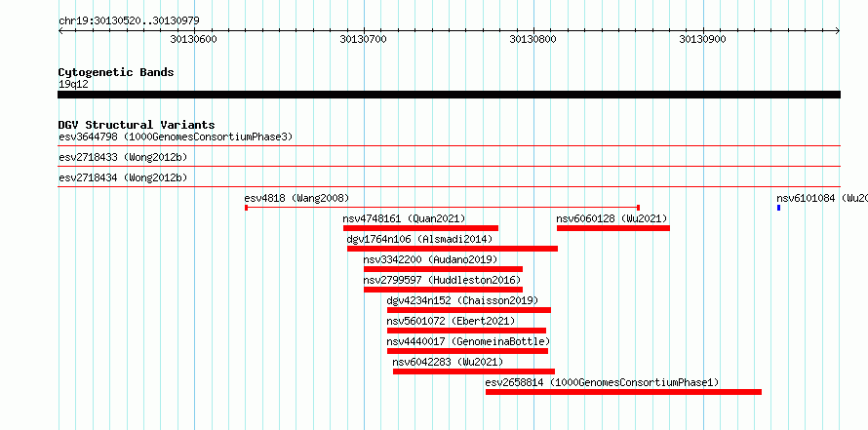Click the small blue nsv6101084 variant marker

click(x=779, y=208)
